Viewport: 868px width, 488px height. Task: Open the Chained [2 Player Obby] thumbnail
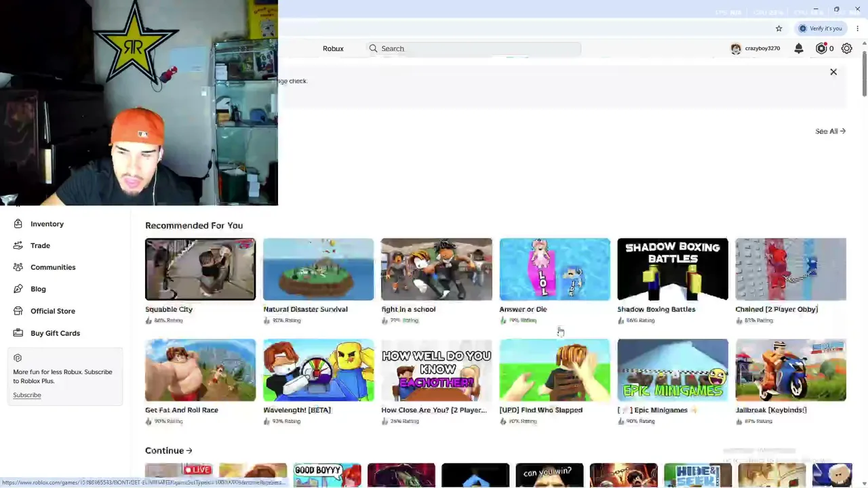coord(791,269)
